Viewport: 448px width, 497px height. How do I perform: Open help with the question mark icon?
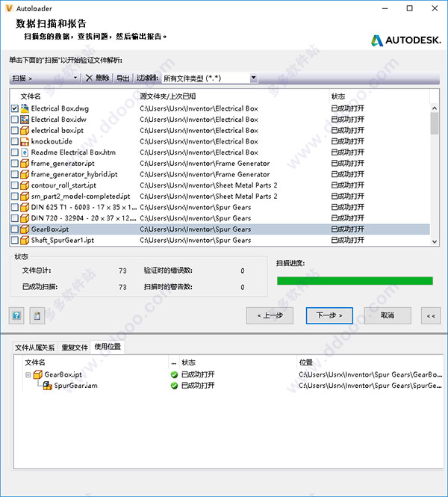click(16, 315)
